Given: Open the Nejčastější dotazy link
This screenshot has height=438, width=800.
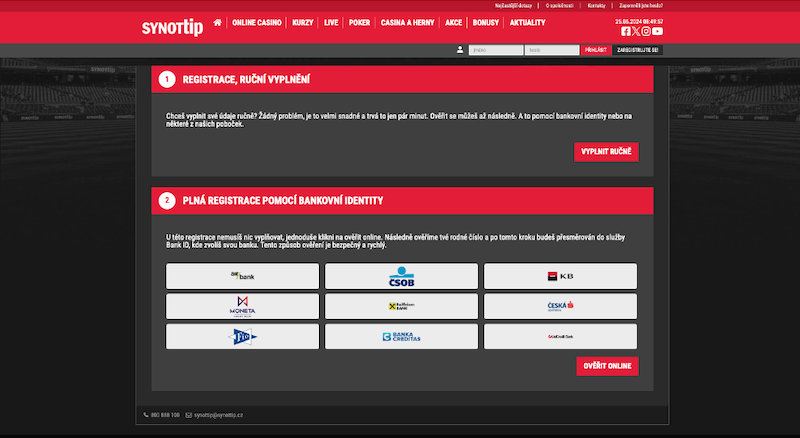Looking at the screenshot, I should tap(513, 6).
